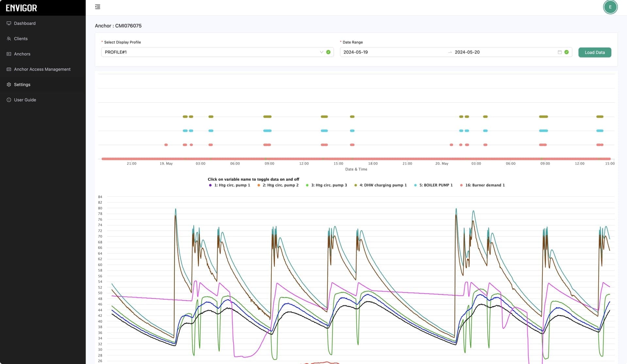Toggle '5: BOILER PUMP 1' cyan legend marker

pos(415,185)
